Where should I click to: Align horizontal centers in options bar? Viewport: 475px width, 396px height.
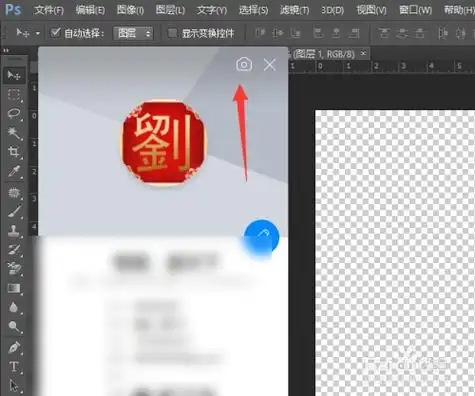[x=336, y=33]
